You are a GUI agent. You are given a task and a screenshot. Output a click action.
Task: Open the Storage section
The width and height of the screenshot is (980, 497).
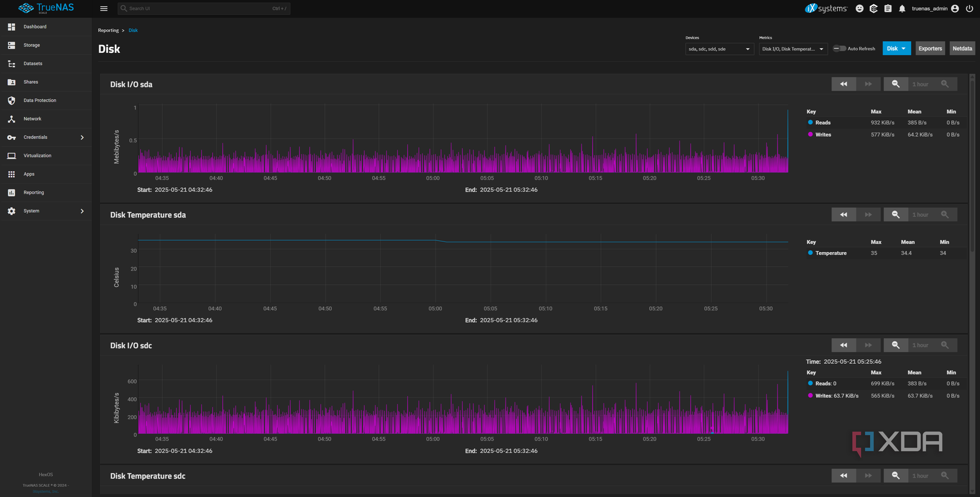[x=46, y=45]
